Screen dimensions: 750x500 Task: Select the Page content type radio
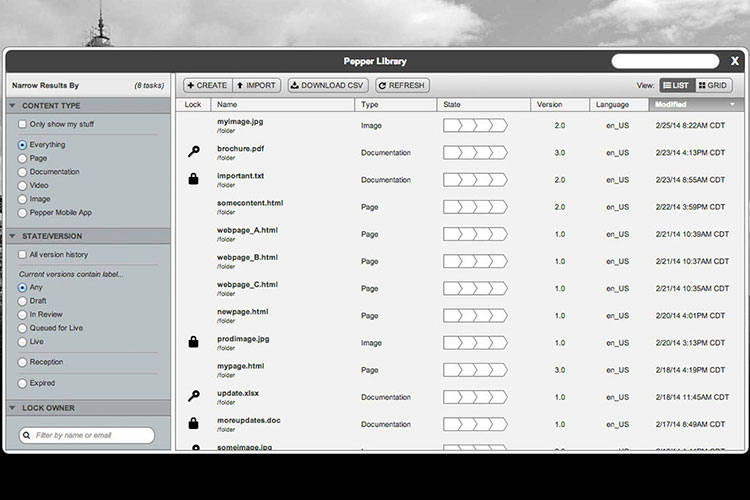click(x=22, y=158)
